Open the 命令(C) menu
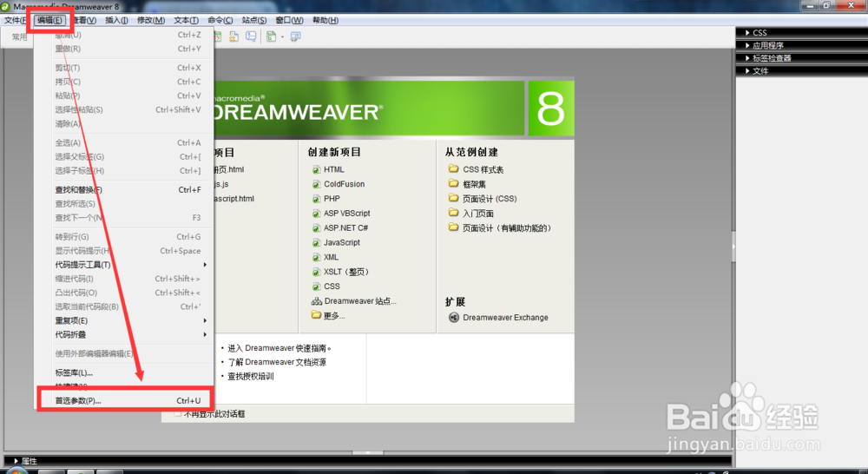This screenshot has width=868, height=474. [220, 21]
